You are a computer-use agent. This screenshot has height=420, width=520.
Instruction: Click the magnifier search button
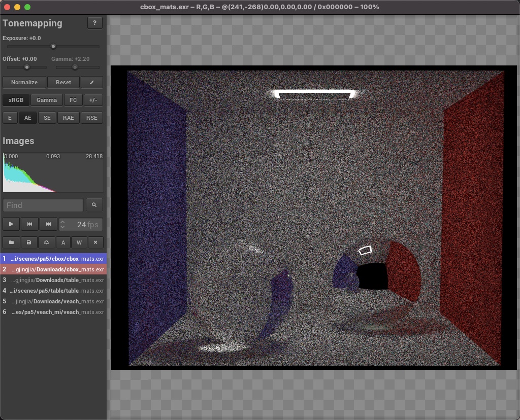[94, 205]
